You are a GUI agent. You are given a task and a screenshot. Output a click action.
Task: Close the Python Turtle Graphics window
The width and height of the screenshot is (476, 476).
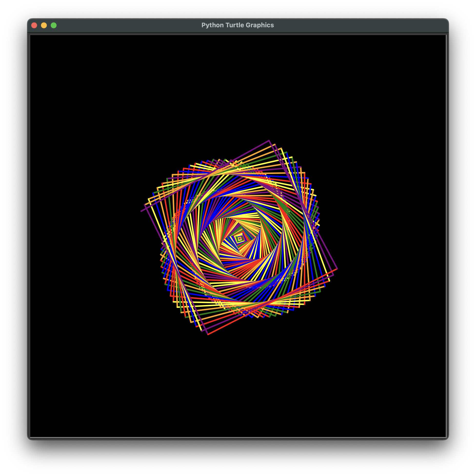[34, 25]
